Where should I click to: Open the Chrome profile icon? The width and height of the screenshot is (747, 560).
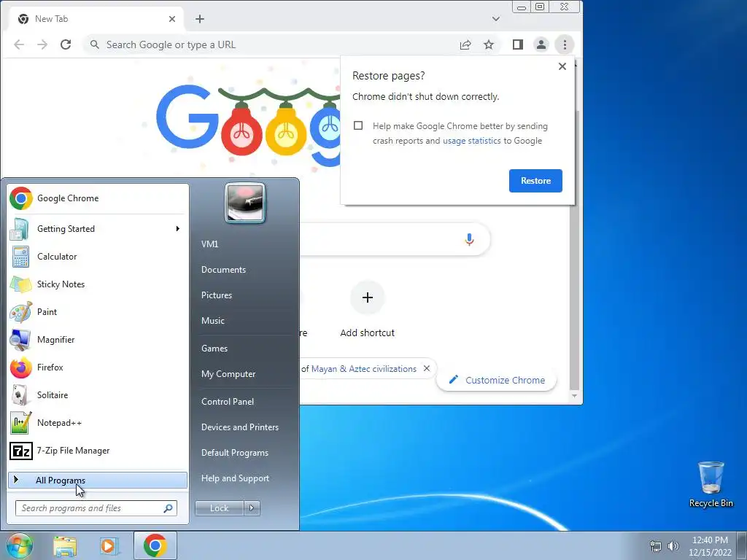(x=541, y=44)
